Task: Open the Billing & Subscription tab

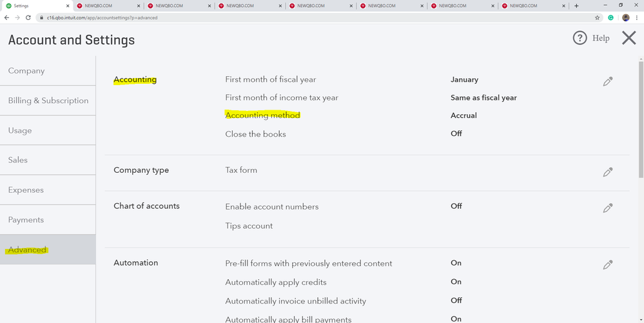Action: pos(48,101)
